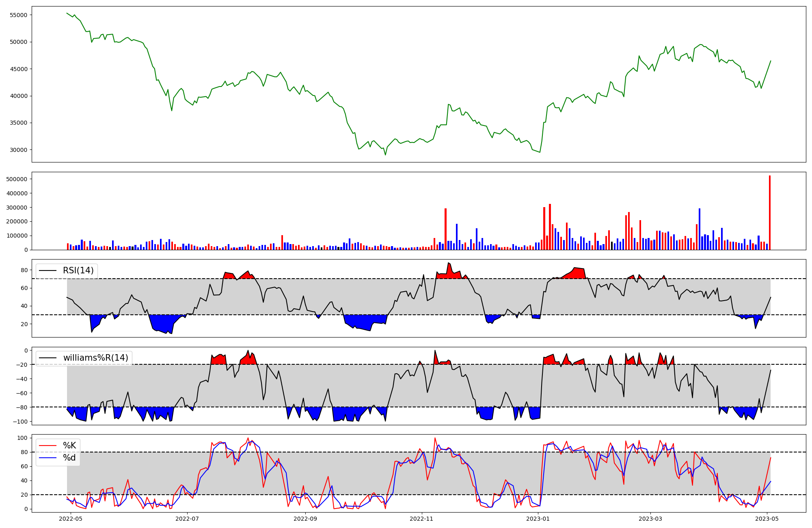Image resolution: width=812 pixels, height=528 pixels.
Task: Click the tall blue volume bar in late March 2023
Action: tap(699, 229)
